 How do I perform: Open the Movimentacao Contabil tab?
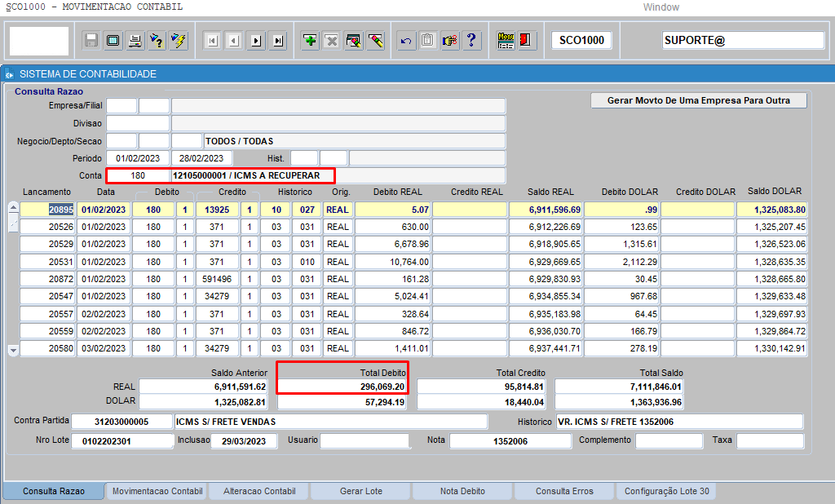pyautogui.click(x=157, y=491)
